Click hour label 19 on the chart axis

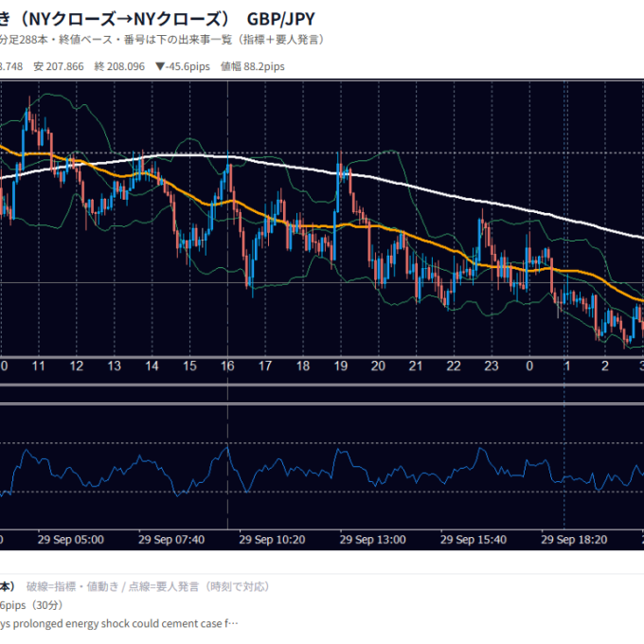coord(341,366)
